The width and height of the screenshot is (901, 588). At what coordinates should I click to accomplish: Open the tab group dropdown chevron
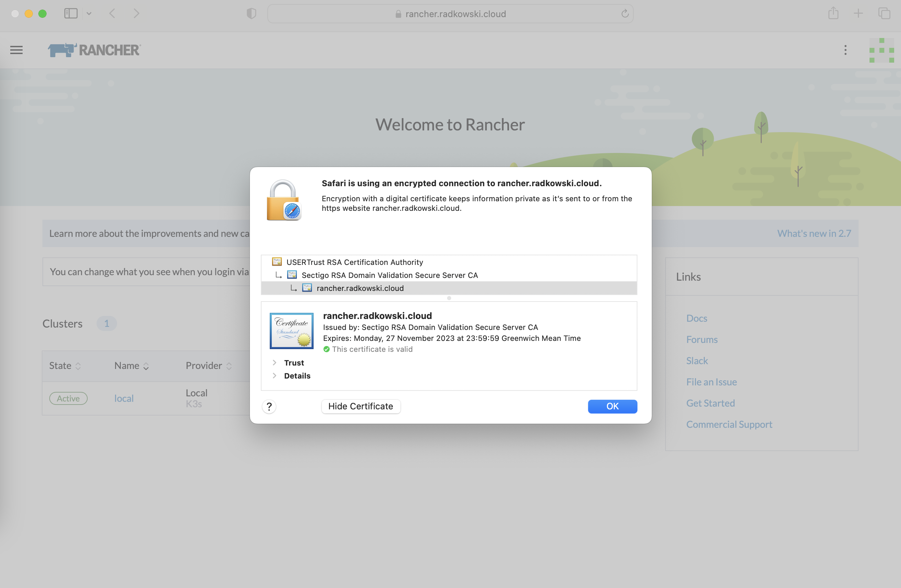(89, 14)
